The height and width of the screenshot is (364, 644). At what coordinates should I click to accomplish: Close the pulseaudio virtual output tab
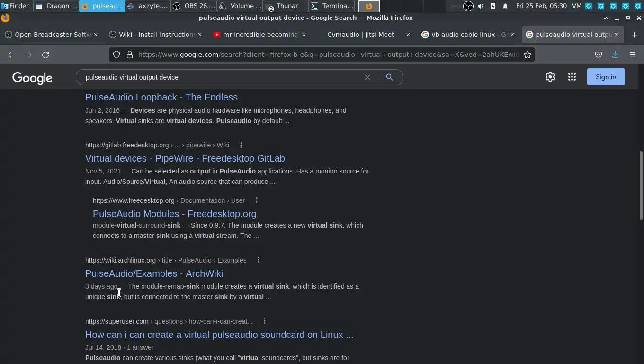(x=617, y=35)
